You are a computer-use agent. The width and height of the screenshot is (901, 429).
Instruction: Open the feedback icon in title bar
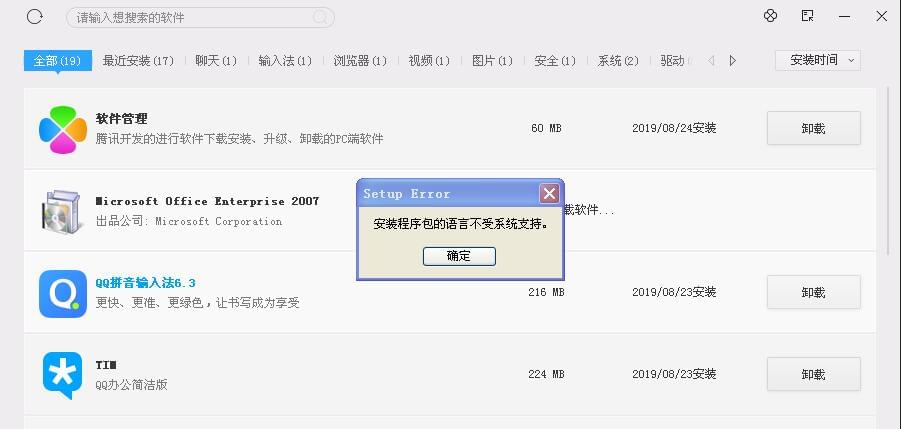click(807, 16)
